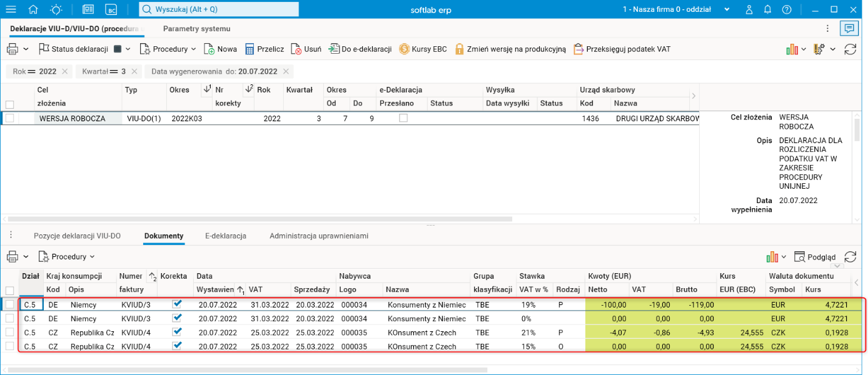Click the home icon in title bar
The height and width of the screenshot is (375, 868).
coord(33,9)
